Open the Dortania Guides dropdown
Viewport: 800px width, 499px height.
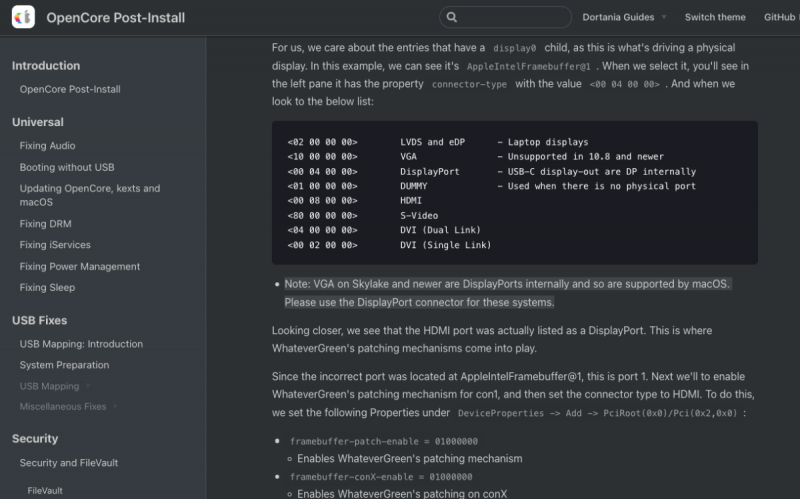pos(624,17)
